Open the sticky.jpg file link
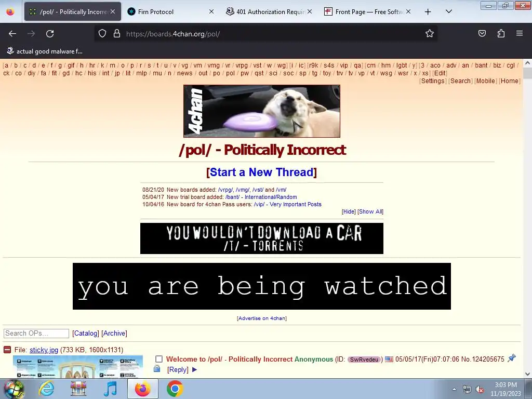The height and width of the screenshot is (399, 532). point(44,350)
